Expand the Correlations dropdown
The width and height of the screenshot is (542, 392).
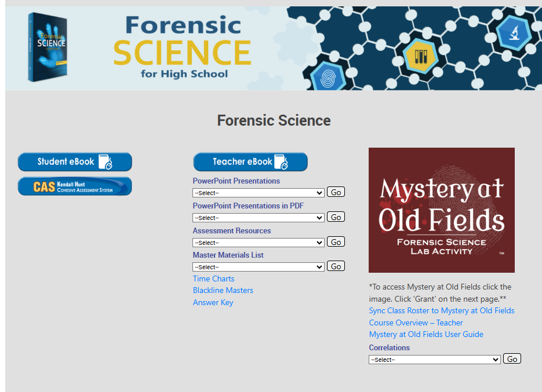[x=435, y=360]
